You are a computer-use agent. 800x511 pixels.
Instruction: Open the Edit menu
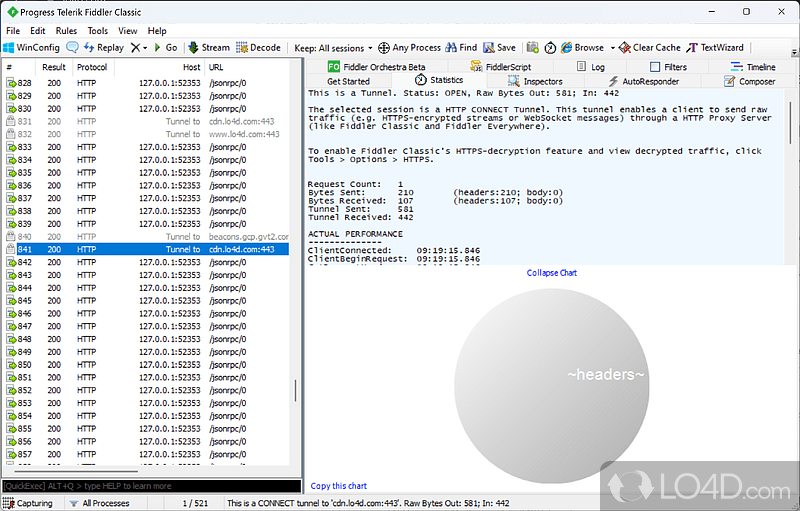(x=38, y=31)
